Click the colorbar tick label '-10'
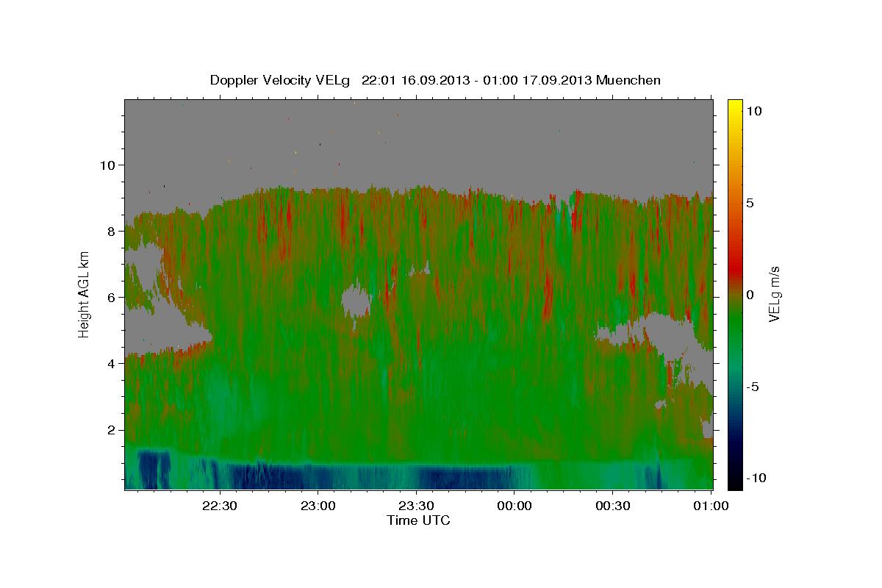Image resolution: width=882 pixels, height=588 pixels. pyautogui.click(x=756, y=478)
